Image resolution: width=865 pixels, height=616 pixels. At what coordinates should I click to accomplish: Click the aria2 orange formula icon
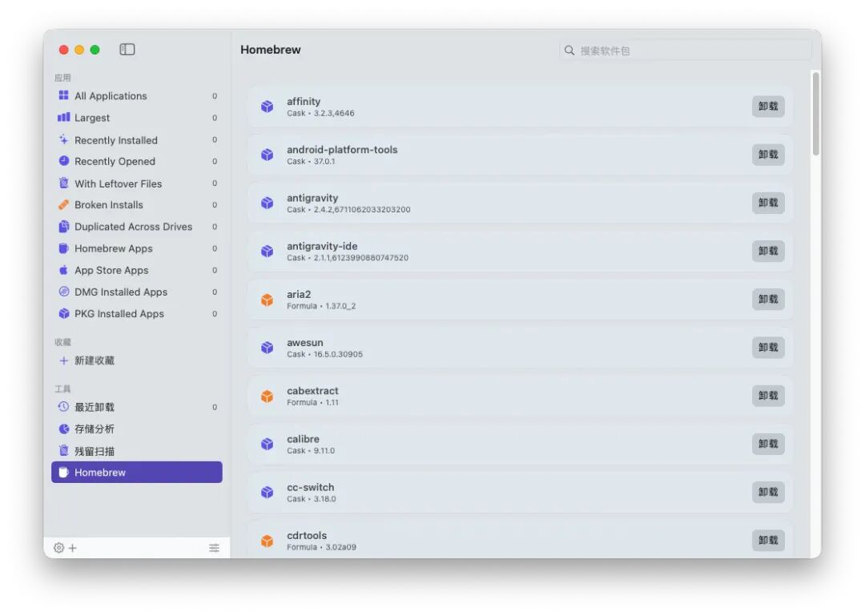click(x=267, y=300)
